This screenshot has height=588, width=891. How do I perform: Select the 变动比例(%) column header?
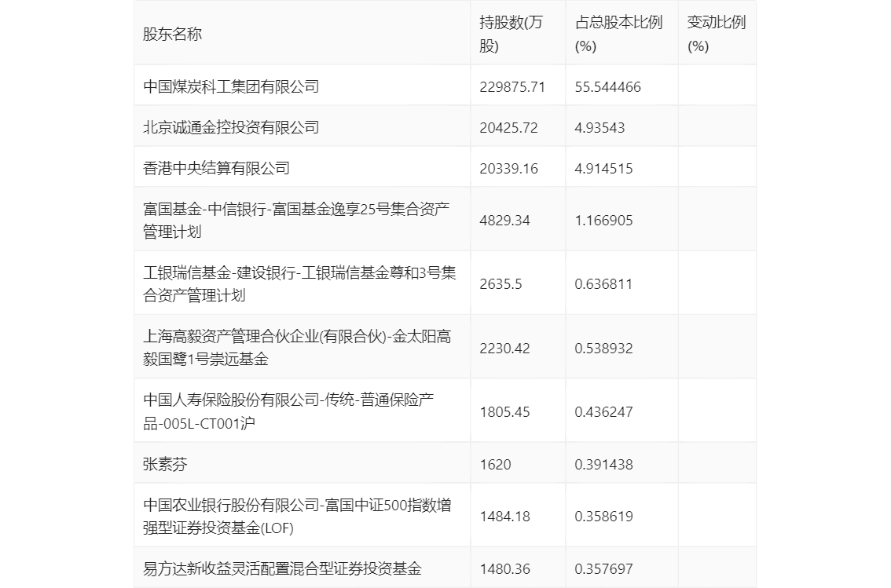(716, 34)
